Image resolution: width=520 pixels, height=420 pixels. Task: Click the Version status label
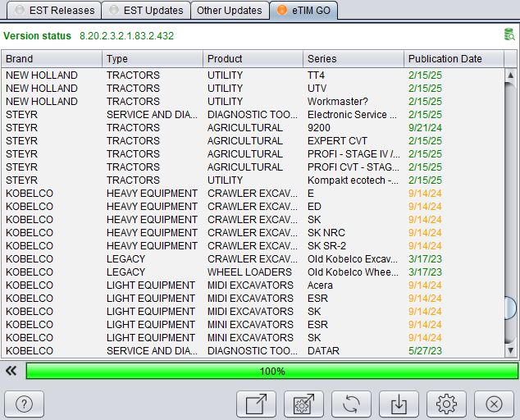[37, 35]
